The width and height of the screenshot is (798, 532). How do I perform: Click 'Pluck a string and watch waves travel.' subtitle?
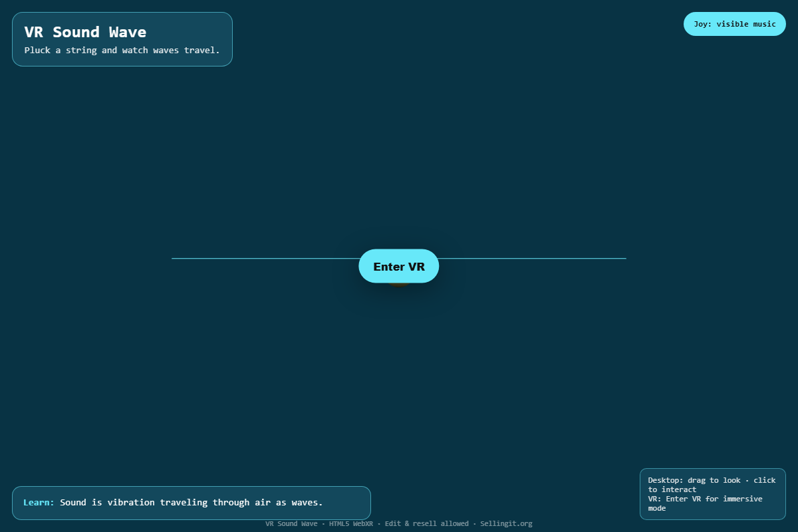click(122, 50)
